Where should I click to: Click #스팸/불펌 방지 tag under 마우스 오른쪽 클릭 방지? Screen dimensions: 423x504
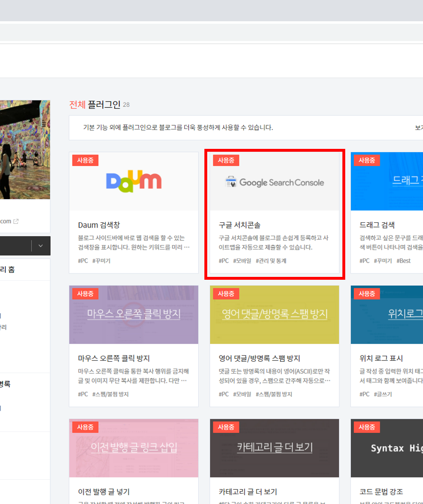click(110, 394)
